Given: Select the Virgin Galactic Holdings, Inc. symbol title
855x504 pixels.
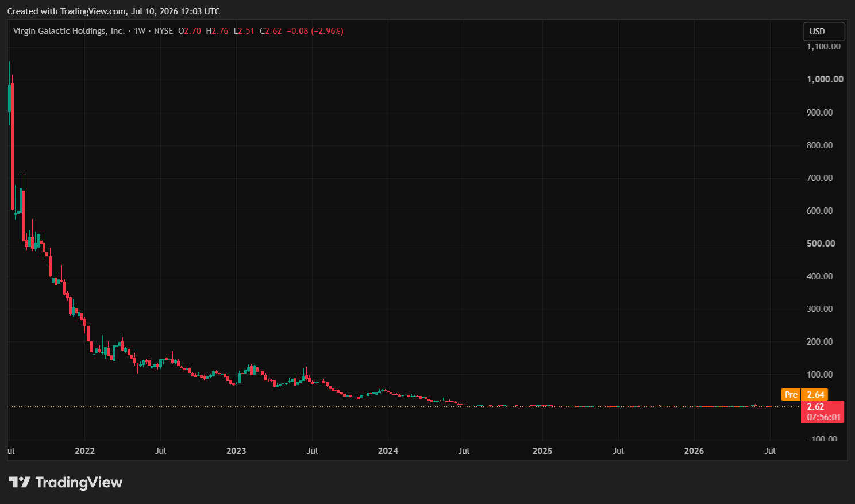Looking at the screenshot, I should 69,31.
